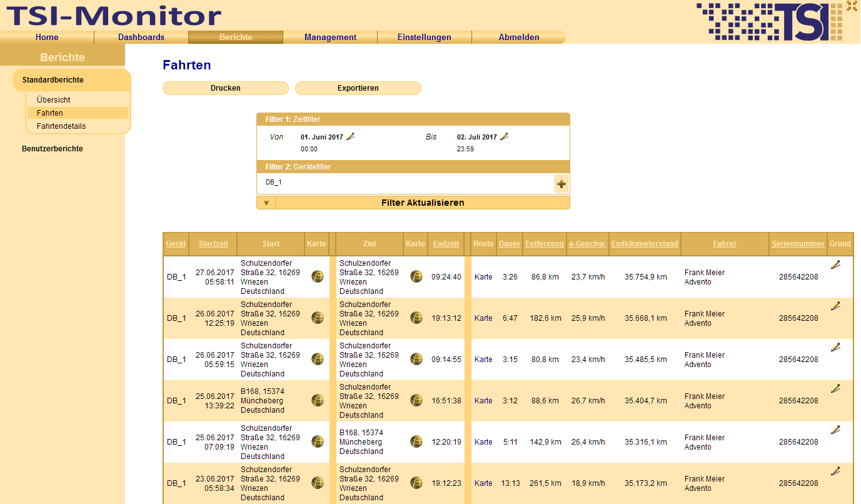Click the Drucken button

(226, 88)
